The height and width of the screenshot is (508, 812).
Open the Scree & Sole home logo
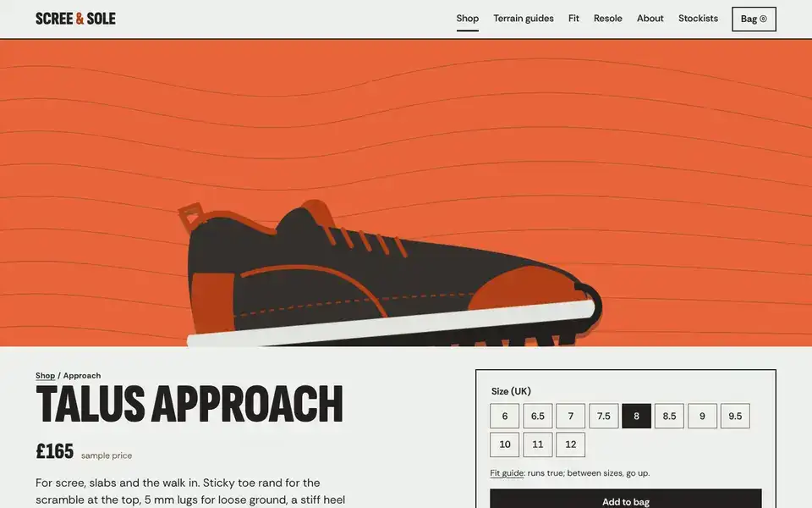(x=75, y=19)
